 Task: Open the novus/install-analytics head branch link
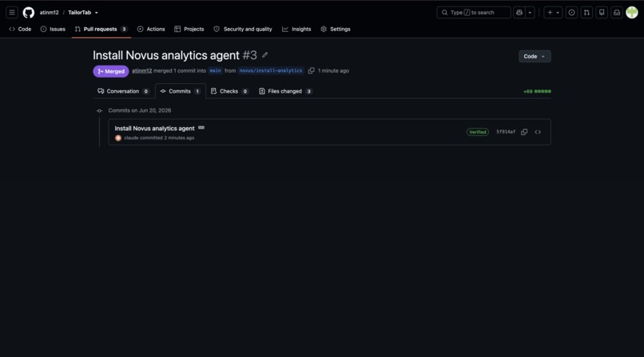[x=271, y=70]
